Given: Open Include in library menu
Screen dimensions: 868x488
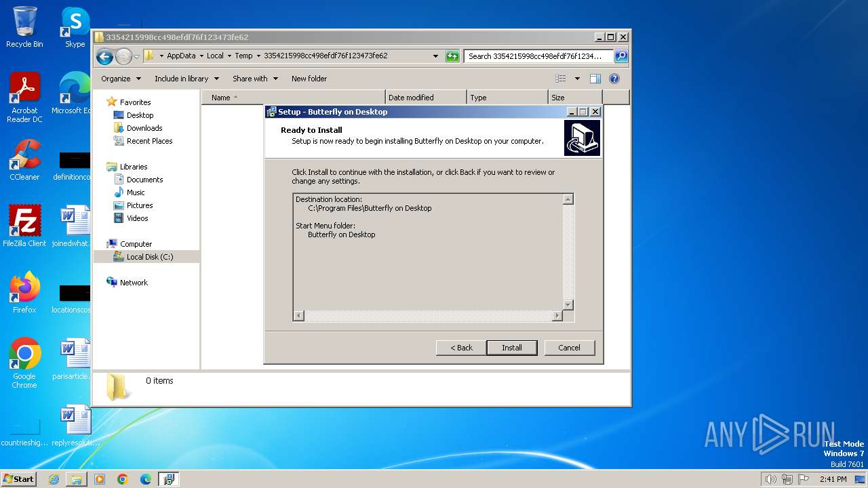Looking at the screenshot, I should [x=186, y=79].
